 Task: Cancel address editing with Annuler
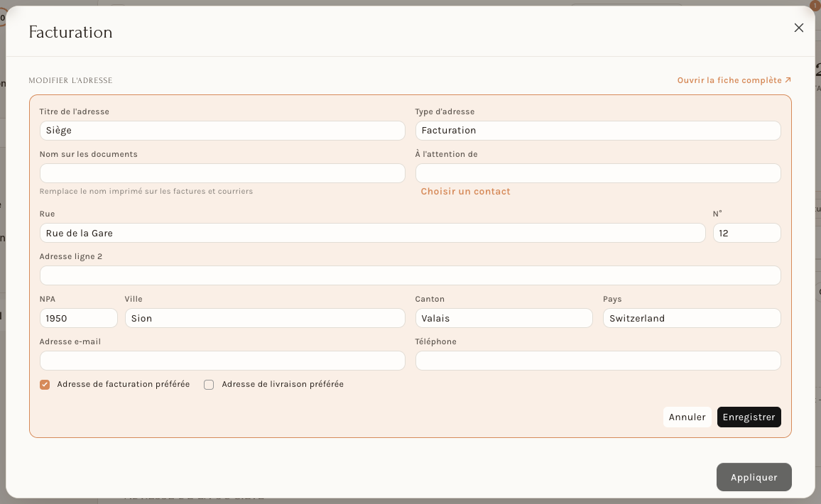[x=687, y=417]
